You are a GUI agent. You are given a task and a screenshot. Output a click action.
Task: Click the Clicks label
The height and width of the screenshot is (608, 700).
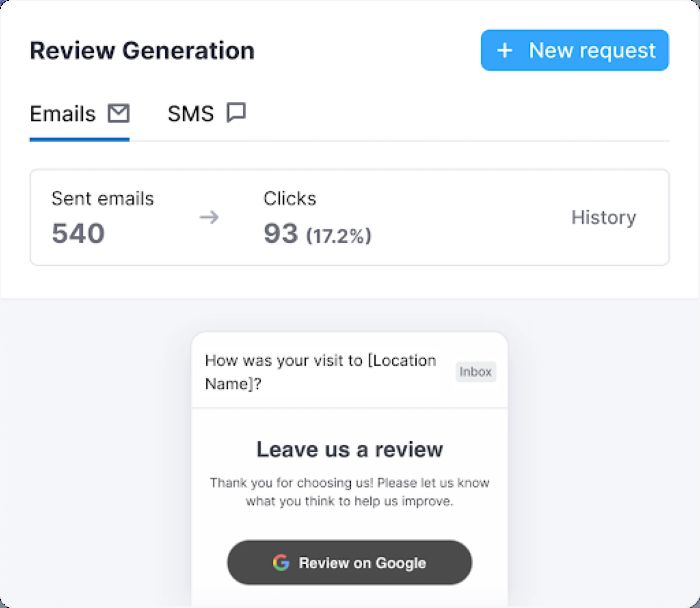pyautogui.click(x=290, y=198)
